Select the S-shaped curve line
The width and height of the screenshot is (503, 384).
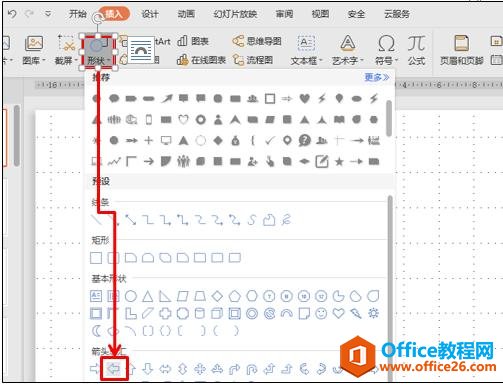[x=252, y=220]
